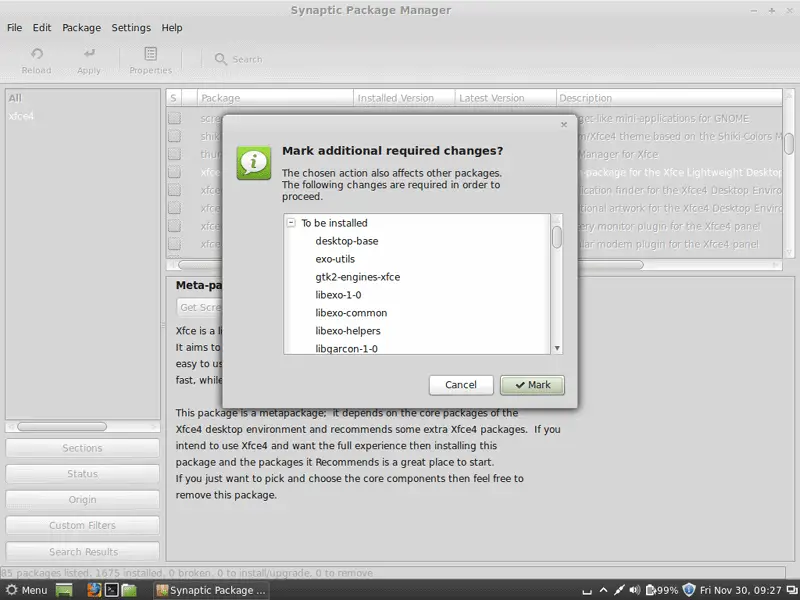This screenshot has height=600, width=800.
Task: Click the Get Screenshot button
Action: coord(200,307)
